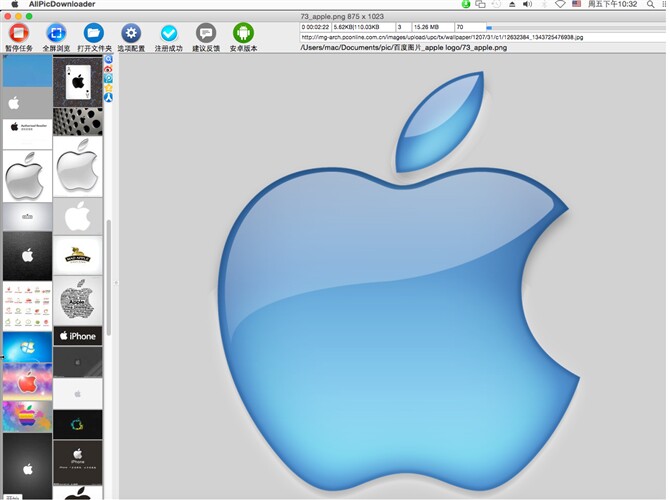Viewport: 670px width, 500px height.
Task: Open the 建议反馈 feedback speech-bubble icon
Action: click(206, 33)
